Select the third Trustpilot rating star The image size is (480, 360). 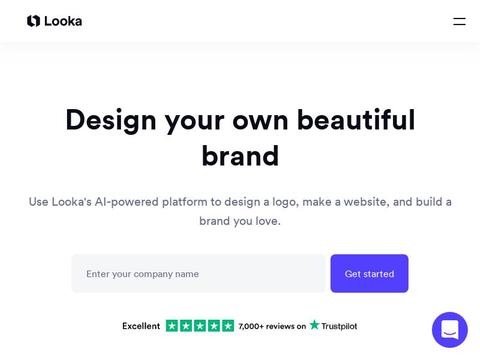pos(200,326)
